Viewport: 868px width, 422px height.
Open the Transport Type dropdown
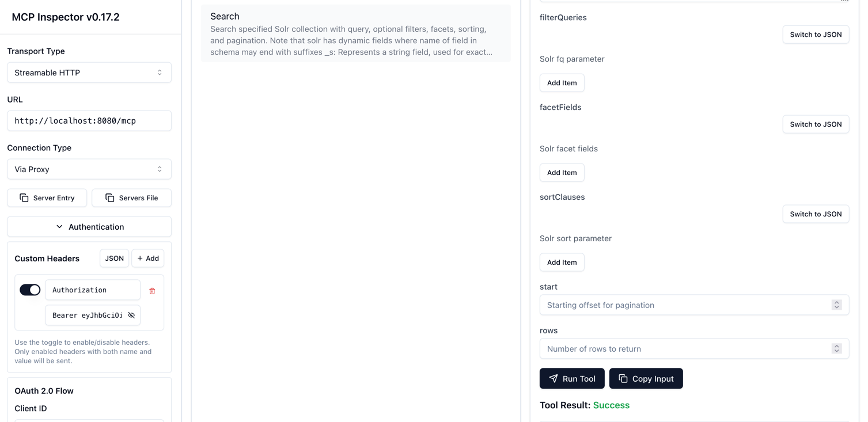(89, 72)
